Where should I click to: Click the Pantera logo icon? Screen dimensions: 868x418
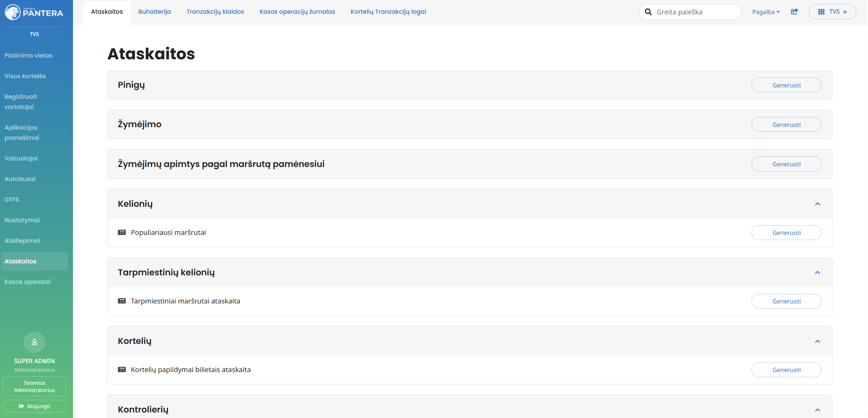tap(13, 12)
